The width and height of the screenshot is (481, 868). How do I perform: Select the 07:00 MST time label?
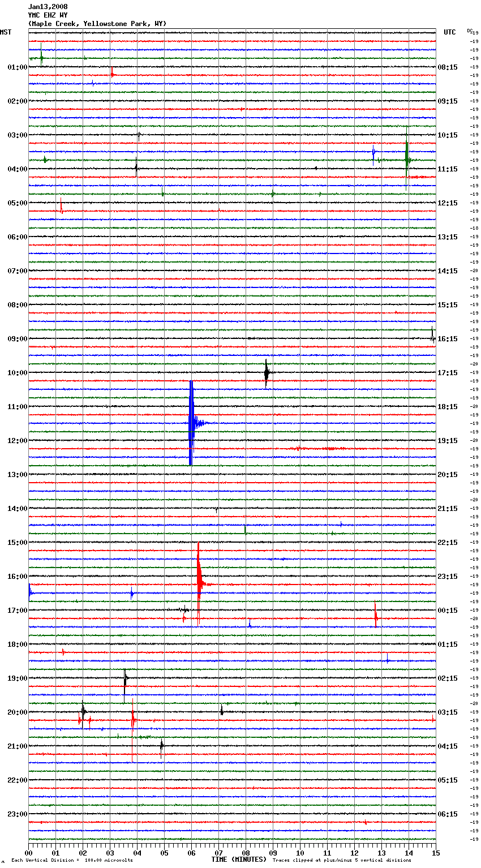pyautogui.click(x=17, y=271)
